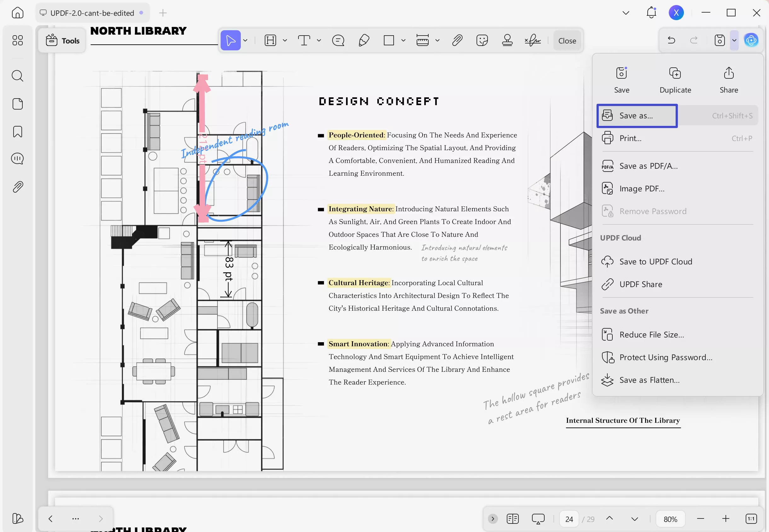Open the bookmarks panel in left sidebar

[18, 132]
